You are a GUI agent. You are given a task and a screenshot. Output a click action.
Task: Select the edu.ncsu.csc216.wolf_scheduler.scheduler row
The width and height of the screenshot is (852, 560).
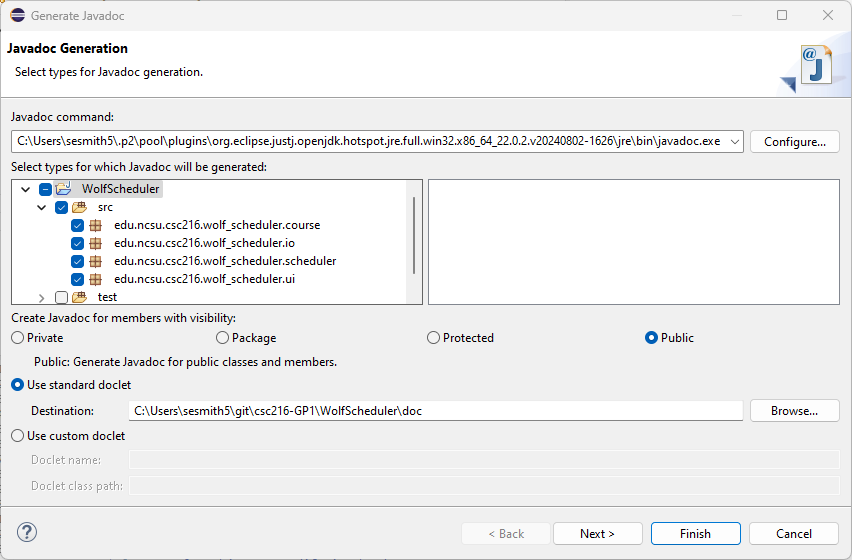point(225,261)
